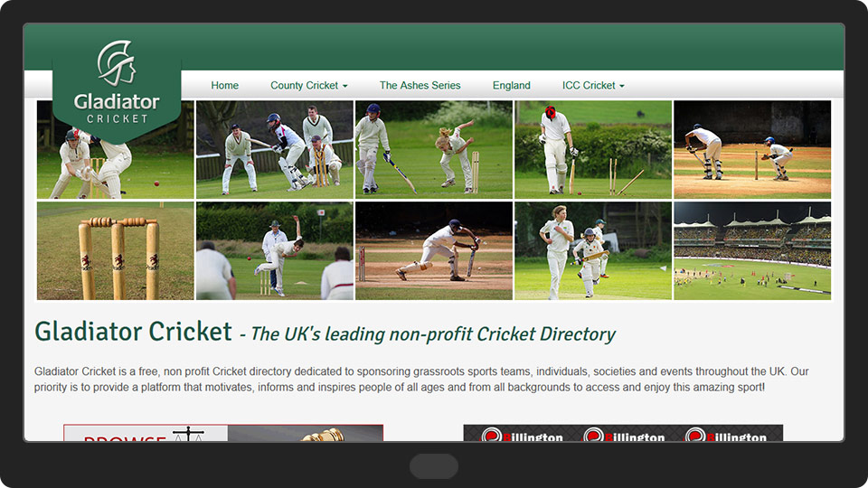The width and height of the screenshot is (868, 488).
Task: Open the photo of batsman with broken stumps
Action: pyautogui.click(x=593, y=149)
